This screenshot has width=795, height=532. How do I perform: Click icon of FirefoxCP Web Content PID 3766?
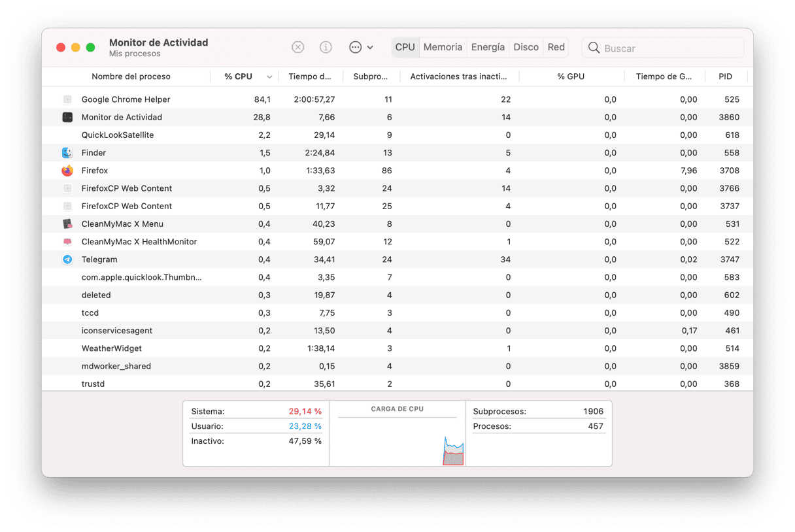point(67,188)
